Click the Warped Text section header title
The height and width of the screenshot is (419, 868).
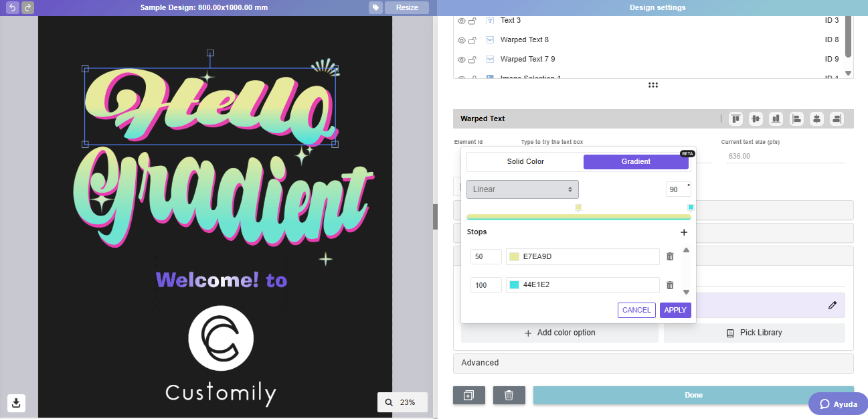pos(483,119)
